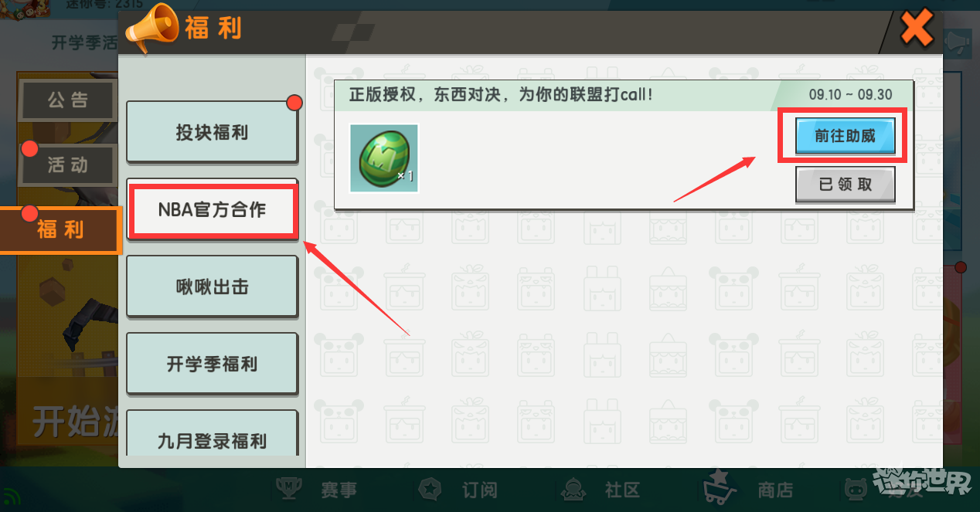This screenshot has width=980, height=512.
Task: Open the 九月登录福利 entry
Action: [212, 433]
